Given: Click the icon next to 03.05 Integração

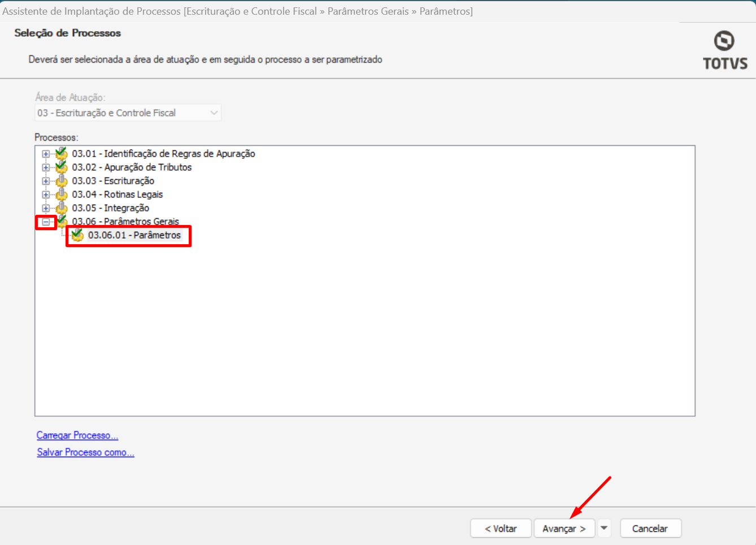Looking at the screenshot, I should click(x=62, y=208).
